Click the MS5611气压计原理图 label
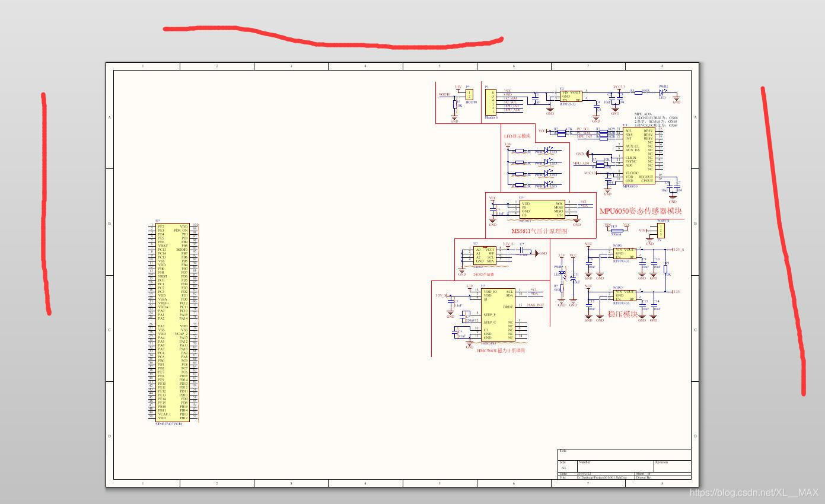 pos(539,231)
